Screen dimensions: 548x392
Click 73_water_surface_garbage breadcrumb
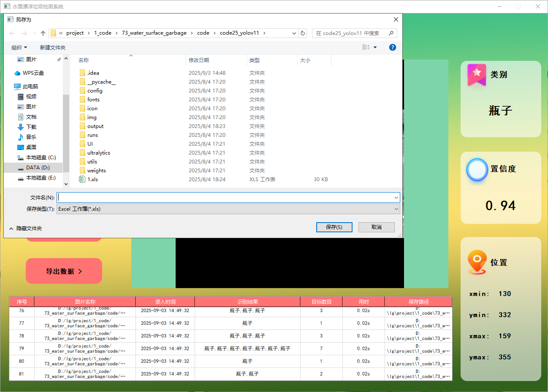coord(154,33)
